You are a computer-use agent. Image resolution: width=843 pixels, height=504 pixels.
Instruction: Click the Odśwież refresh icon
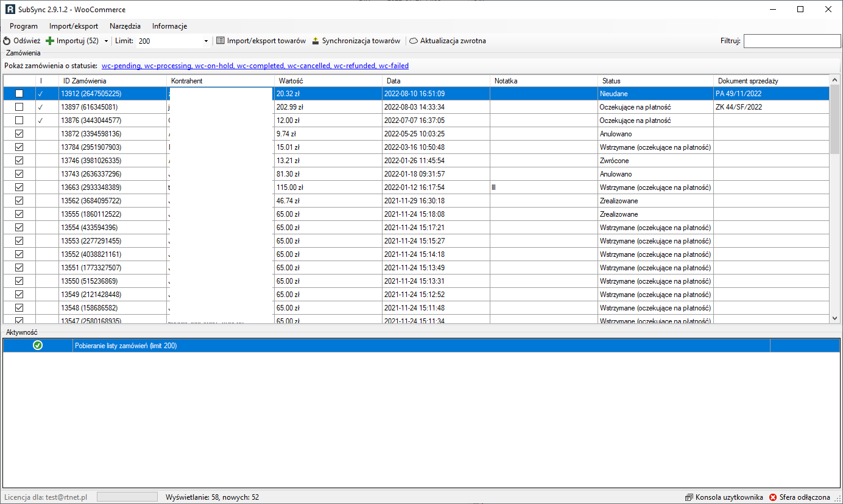[7, 41]
